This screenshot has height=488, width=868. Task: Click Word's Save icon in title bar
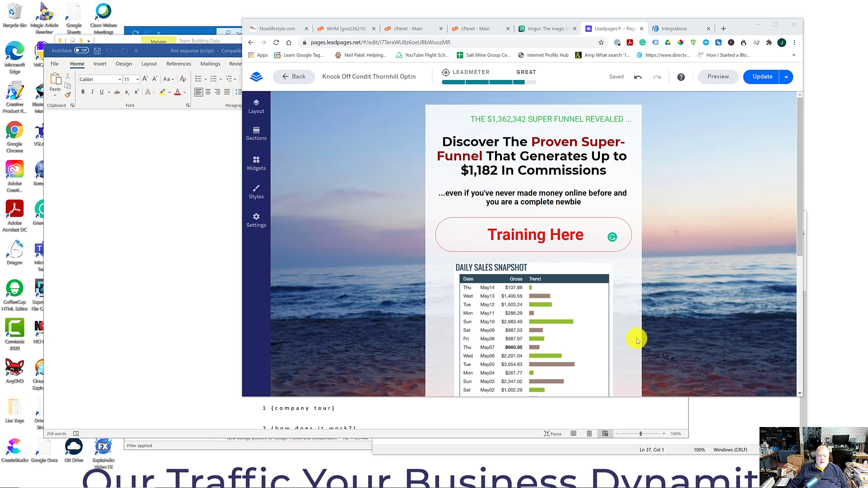click(x=97, y=51)
